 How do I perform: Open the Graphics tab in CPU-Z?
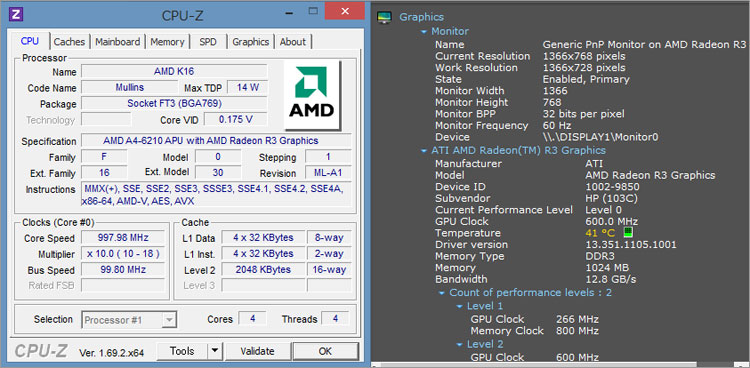coord(251,42)
